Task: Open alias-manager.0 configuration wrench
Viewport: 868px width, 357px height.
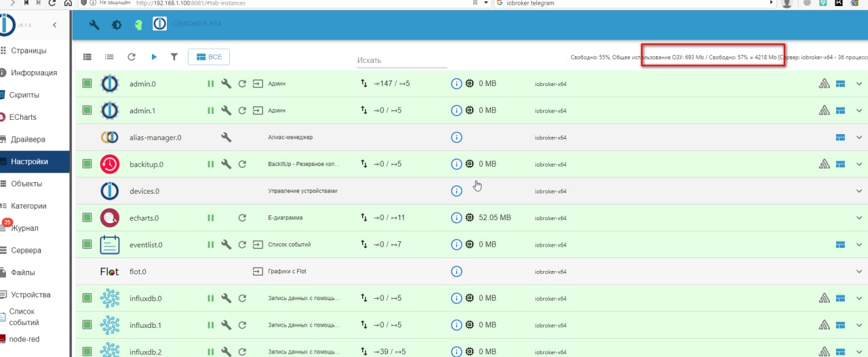Action: (x=226, y=138)
